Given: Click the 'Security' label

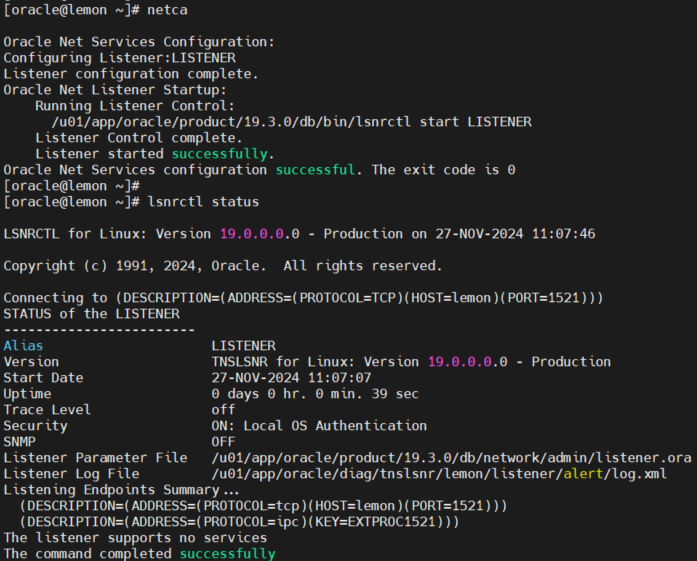Looking at the screenshot, I should pos(35,426).
